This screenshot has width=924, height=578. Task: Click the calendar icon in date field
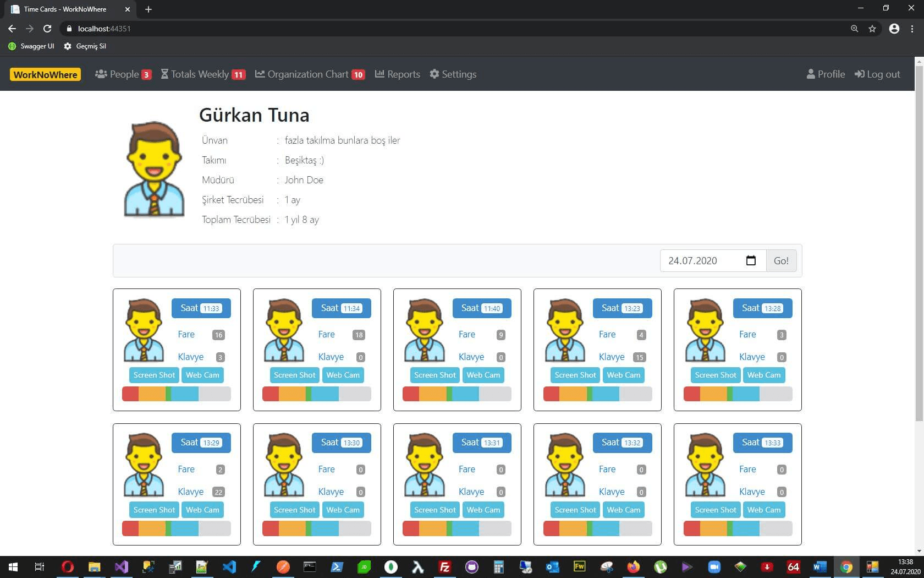click(x=751, y=260)
